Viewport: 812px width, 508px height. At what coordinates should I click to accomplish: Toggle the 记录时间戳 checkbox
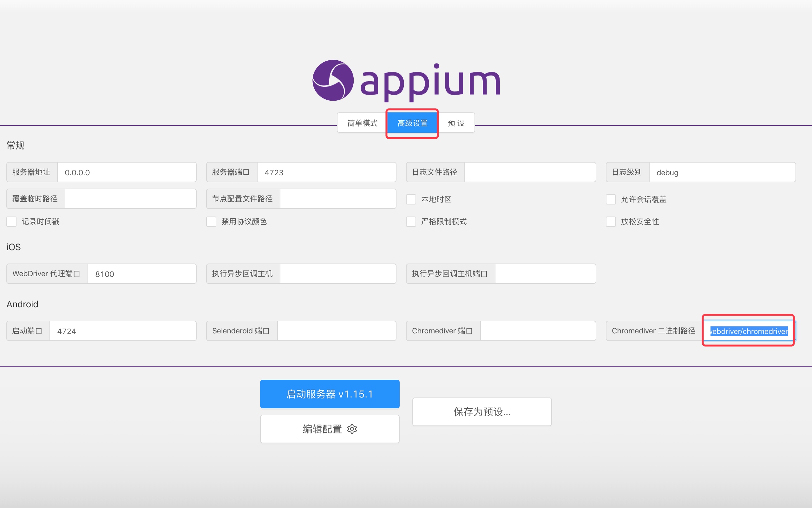[x=11, y=222]
